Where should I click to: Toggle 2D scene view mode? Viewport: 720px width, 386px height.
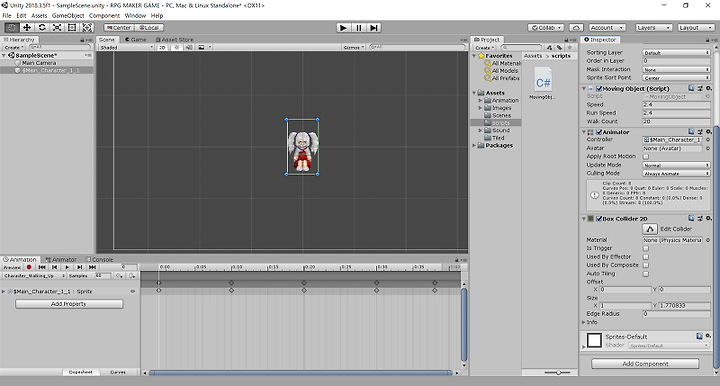tap(163, 47)
